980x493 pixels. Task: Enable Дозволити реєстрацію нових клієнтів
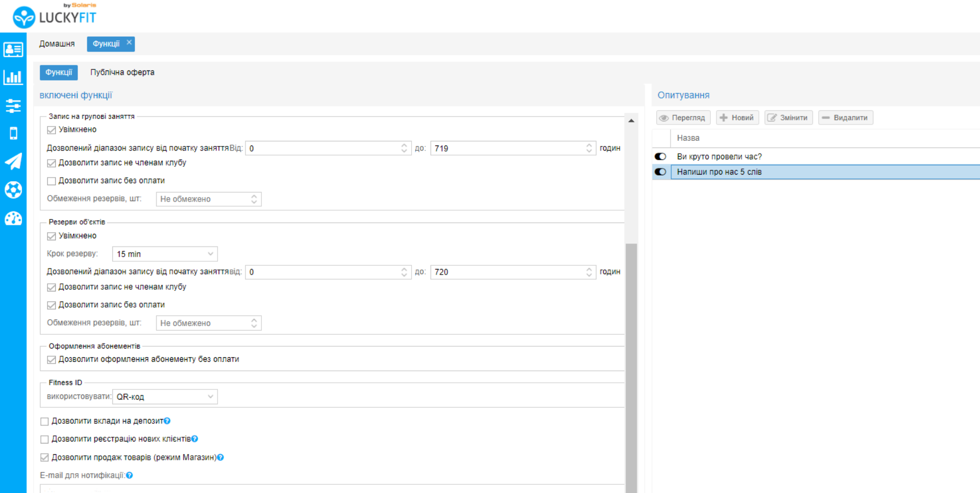[44, 439]
